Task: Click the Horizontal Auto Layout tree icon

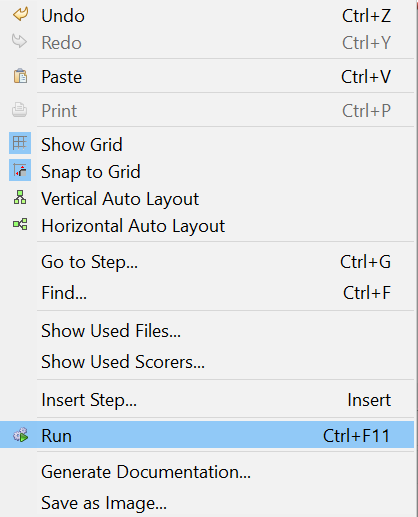Action: pos(20,224)
